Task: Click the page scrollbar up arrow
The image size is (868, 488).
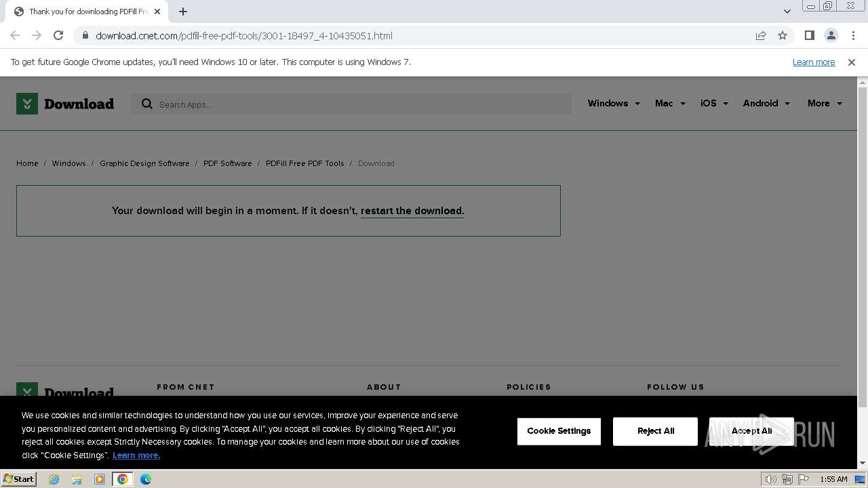Action: pos(863,83)
